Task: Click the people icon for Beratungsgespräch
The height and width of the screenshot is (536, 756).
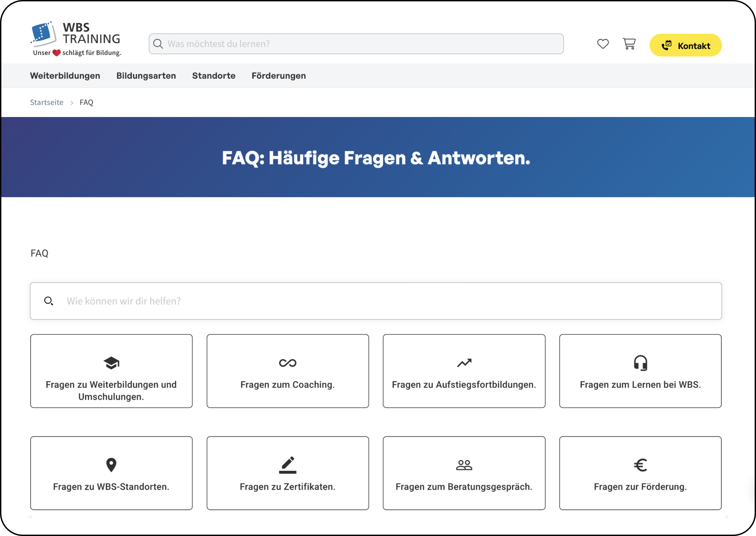Action: click(464, 465)
